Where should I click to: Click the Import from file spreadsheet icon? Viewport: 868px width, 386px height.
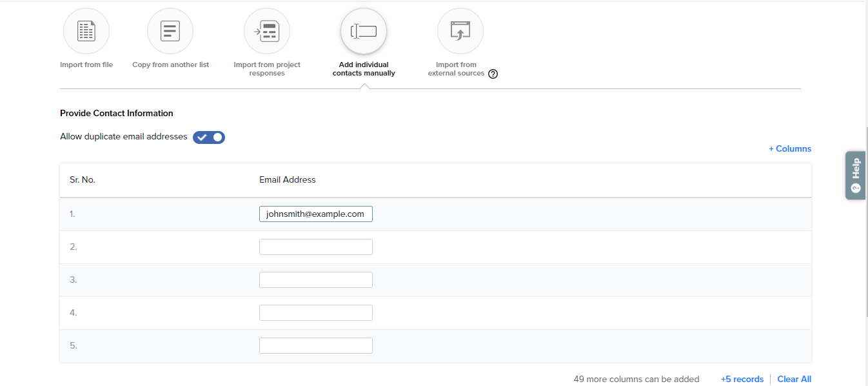pos(86,31)
